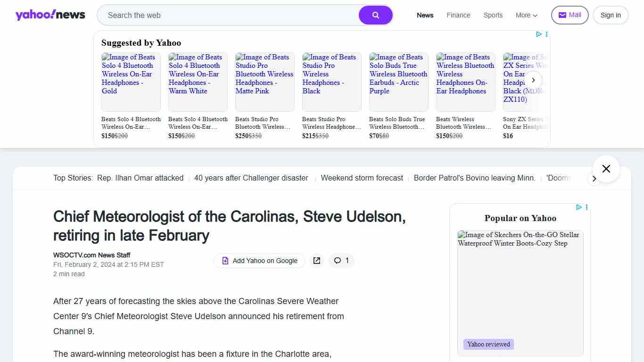Open the Weekend storm forecast story
644x362 pixels.
362,178
